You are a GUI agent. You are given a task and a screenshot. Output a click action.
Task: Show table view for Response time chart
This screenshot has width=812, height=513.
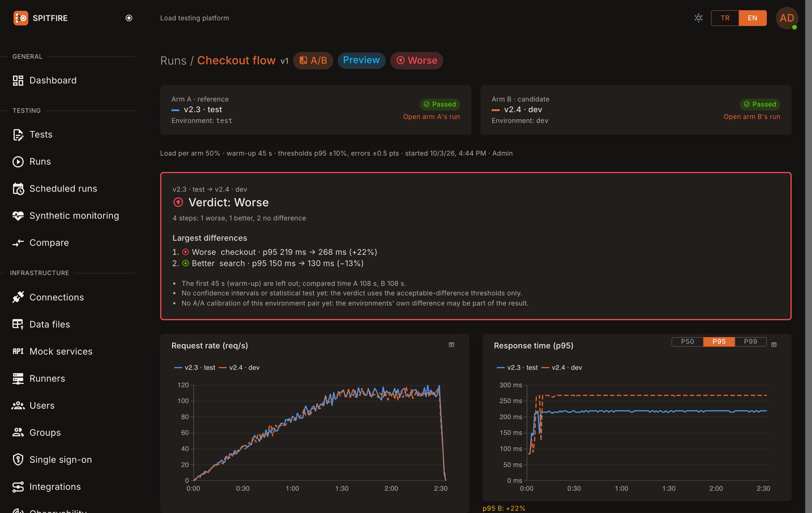click(x=774, y=345)
